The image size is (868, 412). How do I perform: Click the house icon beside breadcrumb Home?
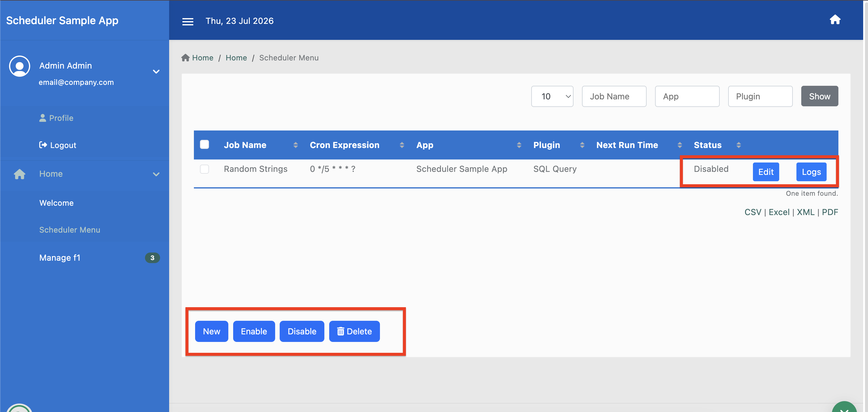(x=185, y=58)
